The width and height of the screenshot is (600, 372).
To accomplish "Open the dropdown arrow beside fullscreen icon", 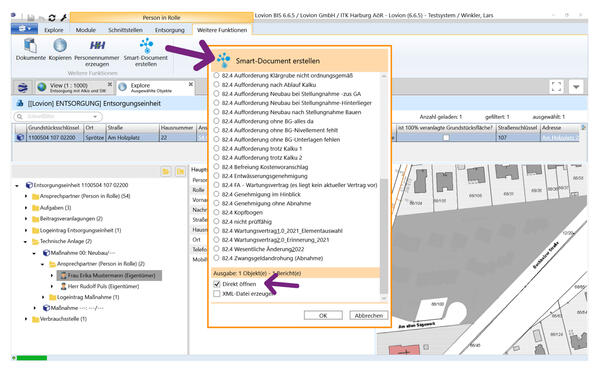I will (x=576, y=87).
